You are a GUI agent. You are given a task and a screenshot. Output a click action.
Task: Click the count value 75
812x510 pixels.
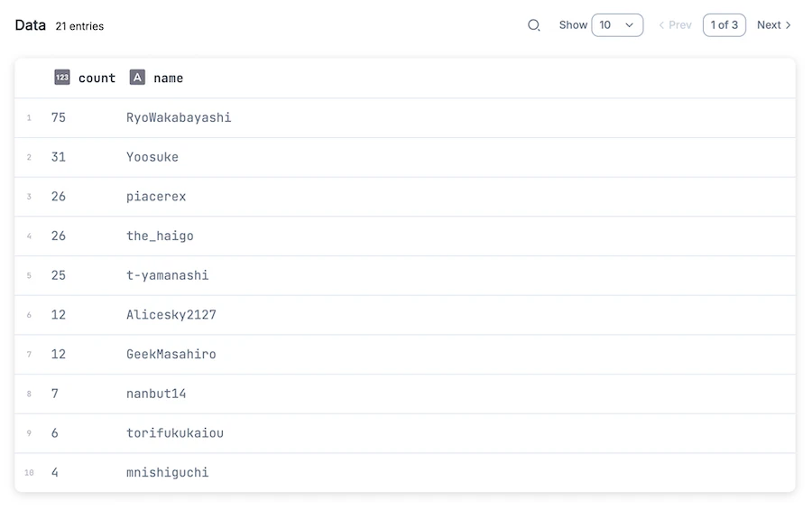pyautogui.click(x=59, y=117)
